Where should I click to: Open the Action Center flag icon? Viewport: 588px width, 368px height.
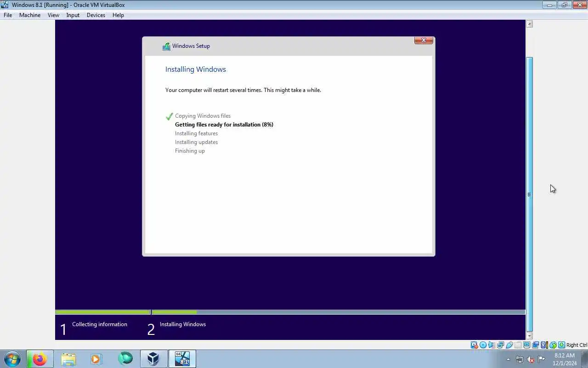542,359
